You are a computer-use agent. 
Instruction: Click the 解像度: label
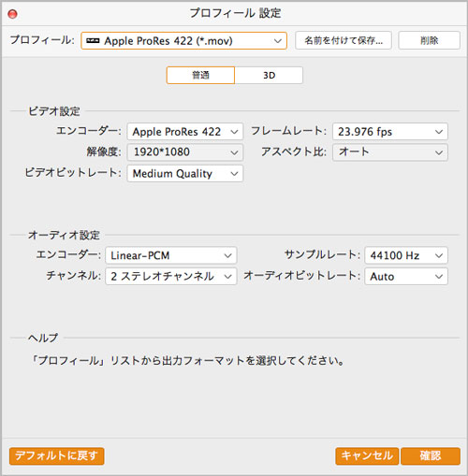pyautogui.click(x=104, y=151)
